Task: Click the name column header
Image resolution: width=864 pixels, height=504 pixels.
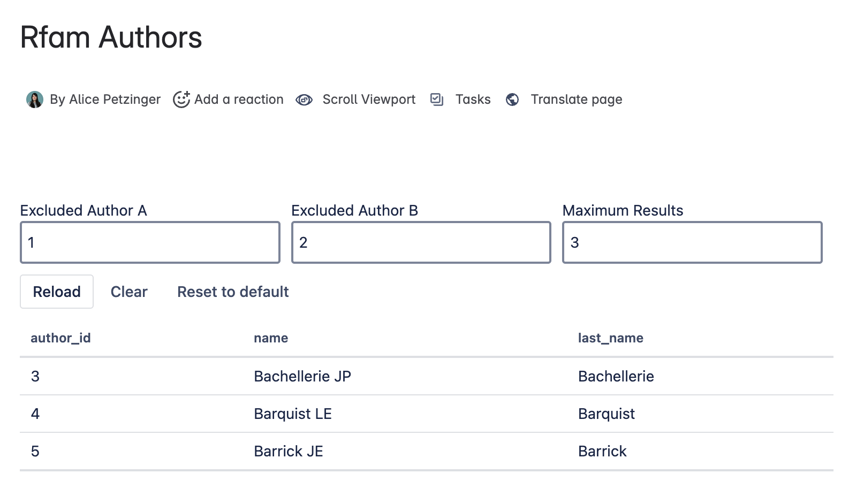Action: [270, 338]
